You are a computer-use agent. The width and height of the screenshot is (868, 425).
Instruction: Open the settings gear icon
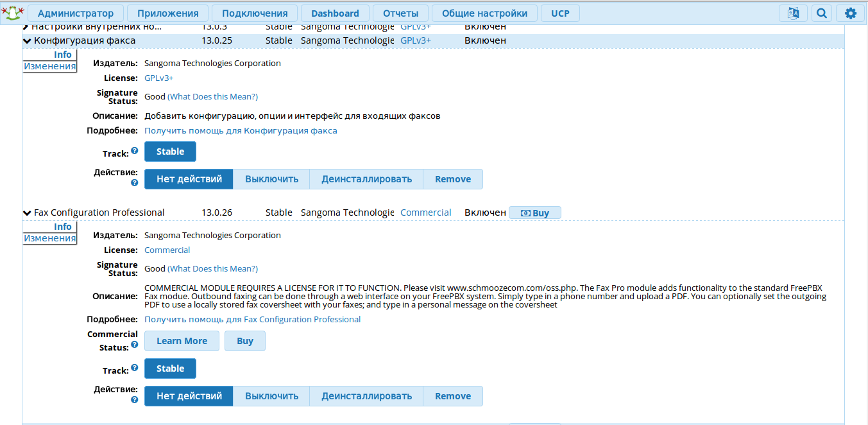[x=850, y=13]
